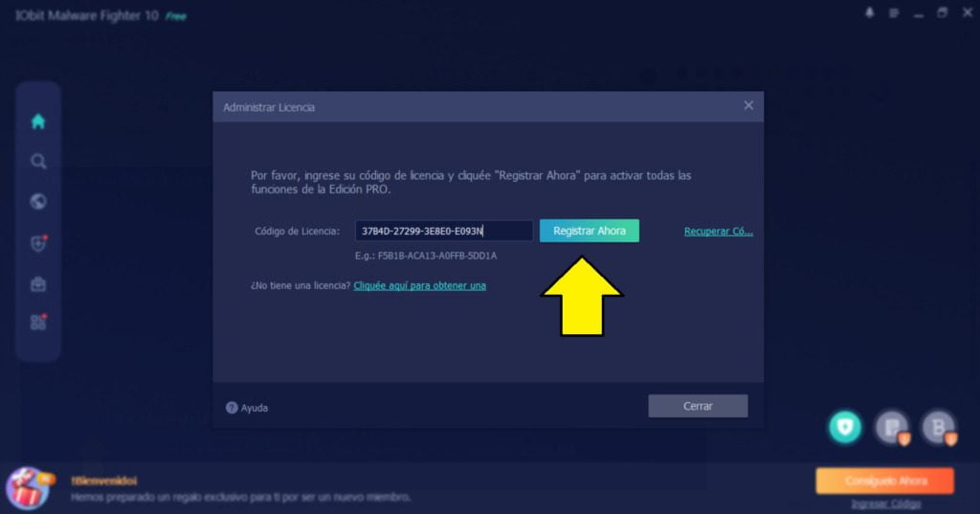Click the gift box icon at bottom left
The height and width of the screenshot is (514, 980).
tap(30, 488)
